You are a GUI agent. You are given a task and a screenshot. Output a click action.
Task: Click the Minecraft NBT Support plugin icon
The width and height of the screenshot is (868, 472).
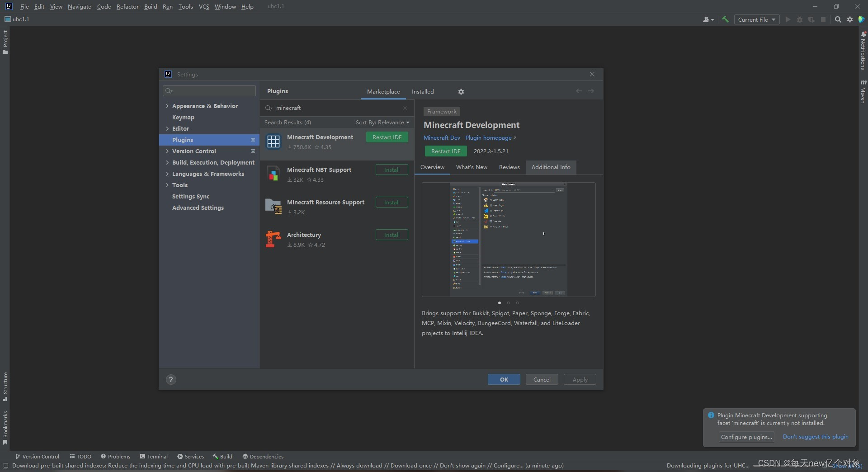[x=274, y=174]
